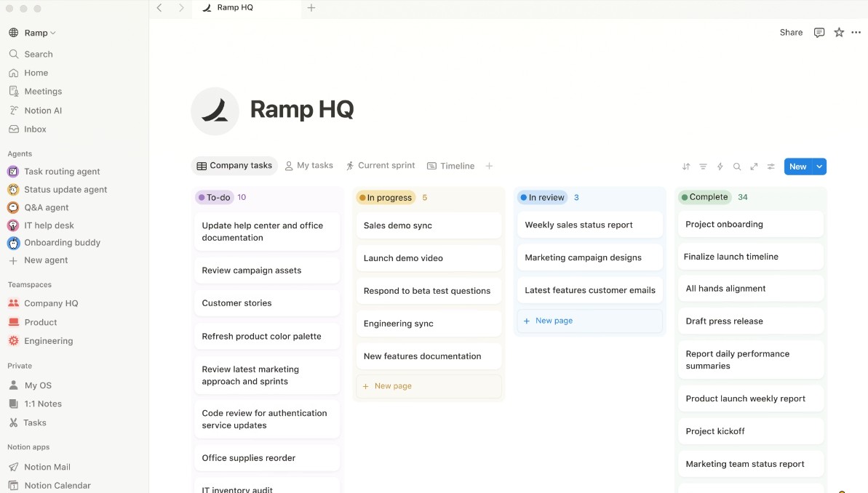
Task: Open the Customer stories card
Action: pos(267,303)
